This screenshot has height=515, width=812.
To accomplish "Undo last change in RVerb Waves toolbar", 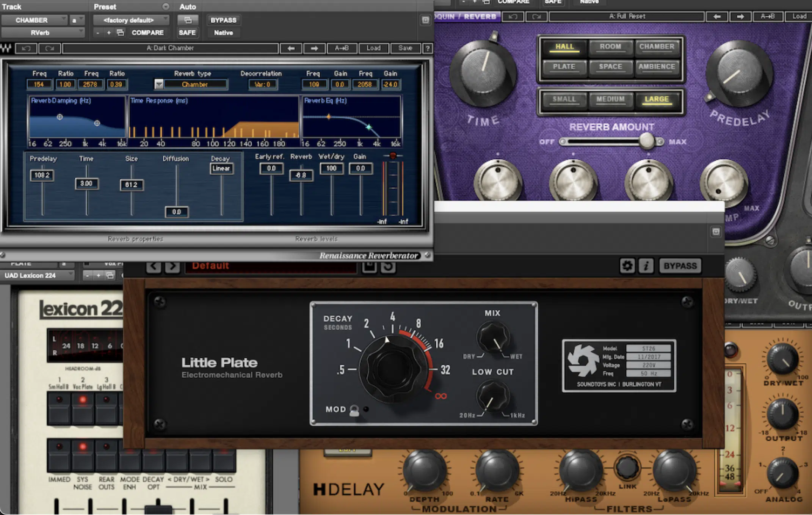I will [x=26, y=48].
